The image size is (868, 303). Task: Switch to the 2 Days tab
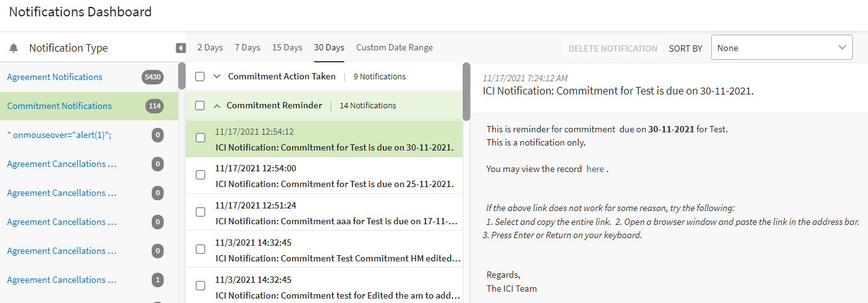coord(210,48)
